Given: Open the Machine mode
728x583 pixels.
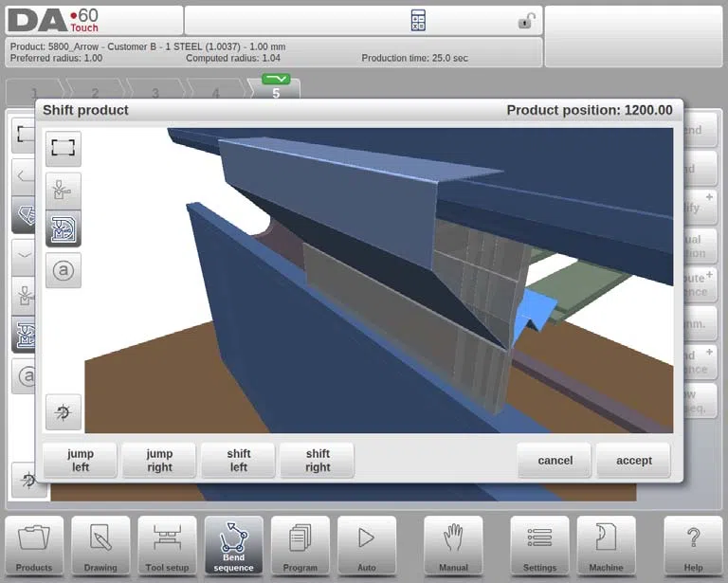Looking at the screenshot, I should tap(606, 546).
